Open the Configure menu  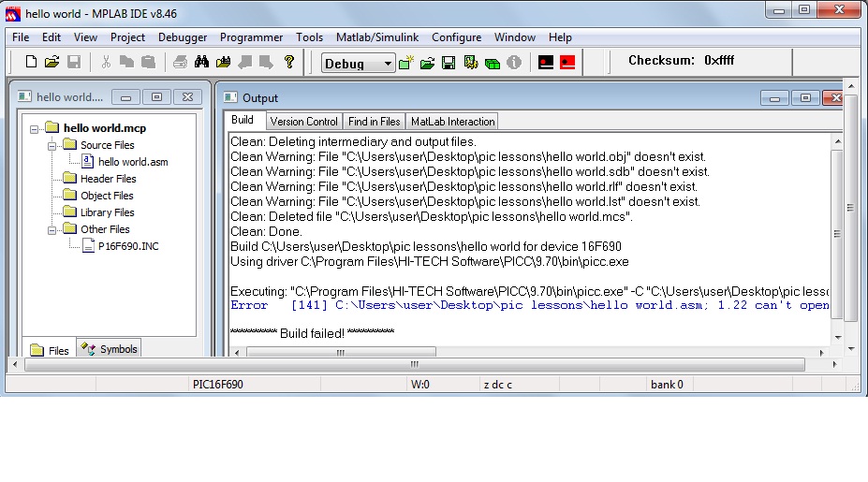pos(456,37)
